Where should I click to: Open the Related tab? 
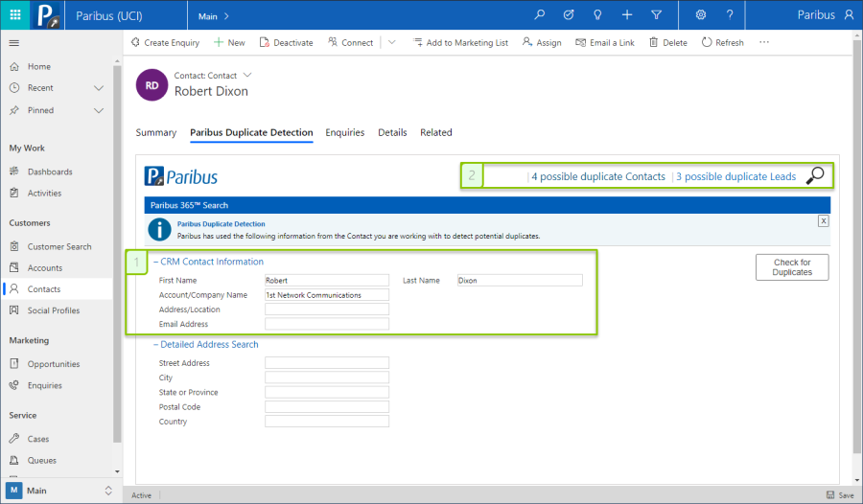pyautogui.click(x=436, y=132)
